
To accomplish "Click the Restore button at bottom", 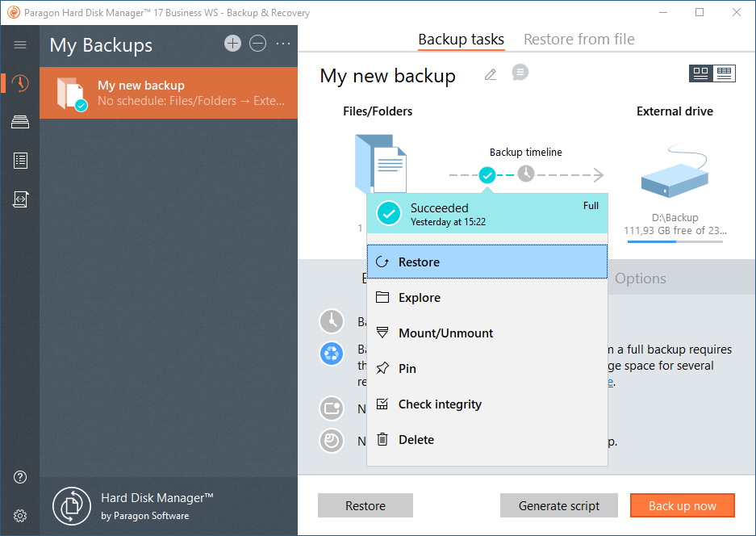I will (x=365, y=505).
